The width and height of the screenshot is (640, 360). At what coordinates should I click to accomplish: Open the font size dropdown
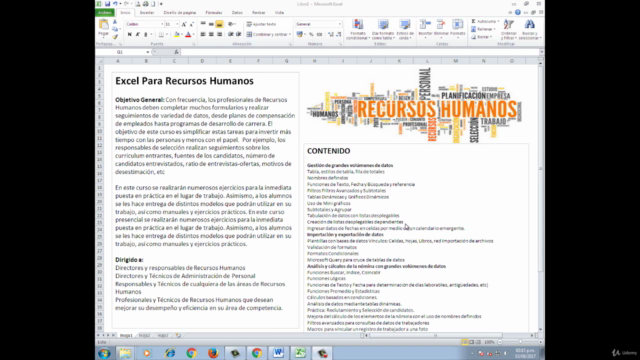click(177, 24)
